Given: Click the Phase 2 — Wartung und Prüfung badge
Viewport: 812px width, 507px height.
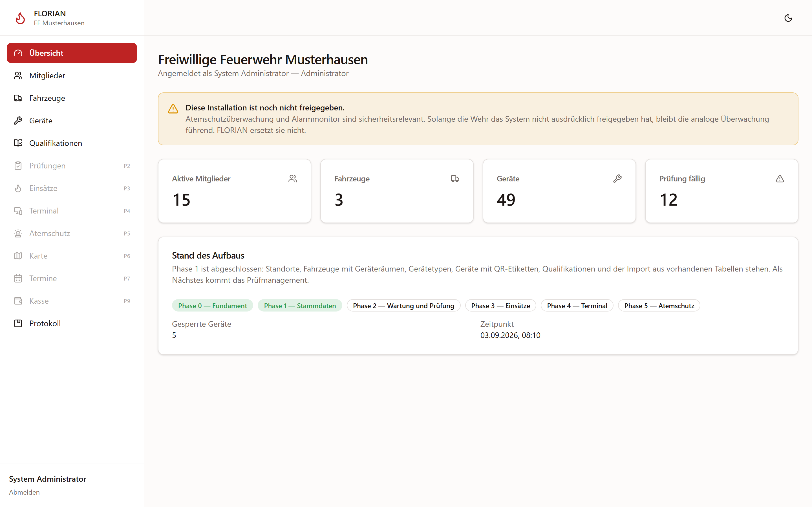Looking at the screenshot, I should pos(403,306).
